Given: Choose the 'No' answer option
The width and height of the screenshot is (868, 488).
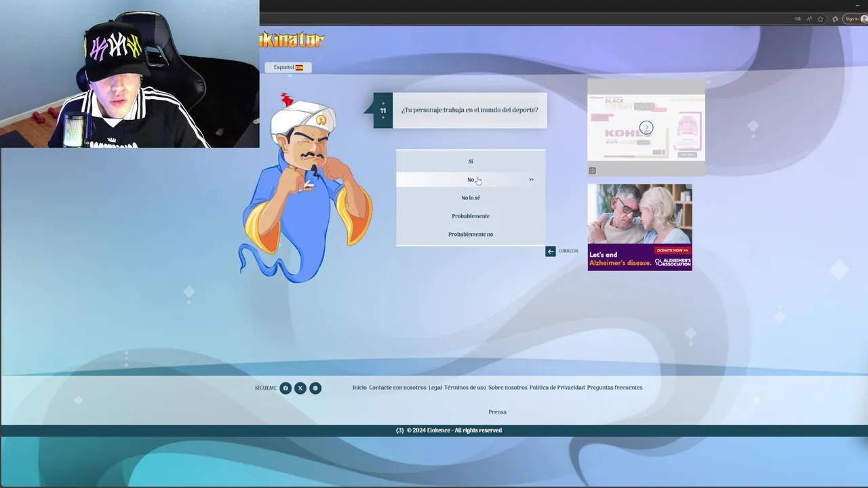Looking at the screenshot, I should (x=471, y=180).
